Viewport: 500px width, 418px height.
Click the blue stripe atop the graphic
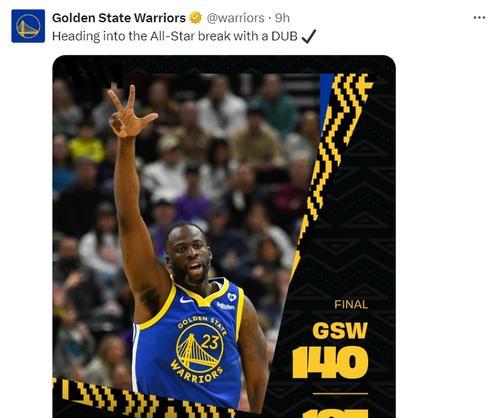click(326, 100)
